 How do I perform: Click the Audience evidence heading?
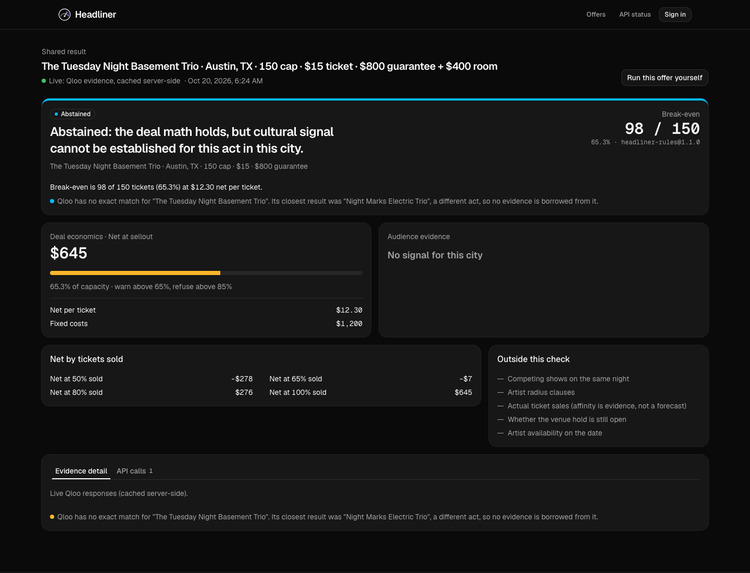point(419,237)
